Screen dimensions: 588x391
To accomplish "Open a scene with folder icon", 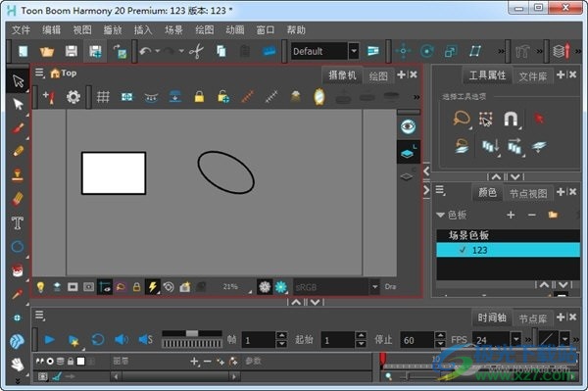I will point(47,51).
